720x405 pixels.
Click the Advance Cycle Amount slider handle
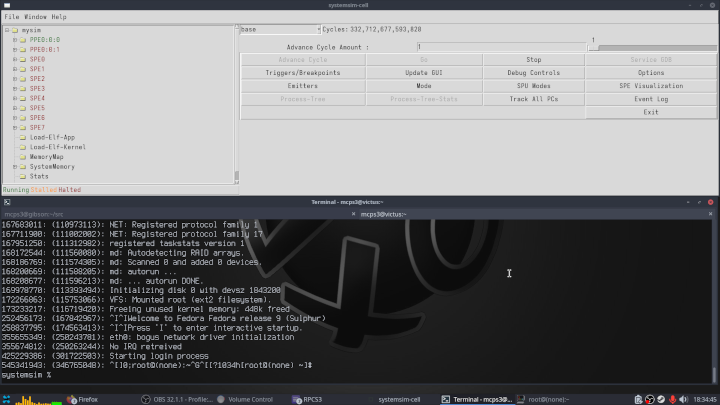coord(593,48)
